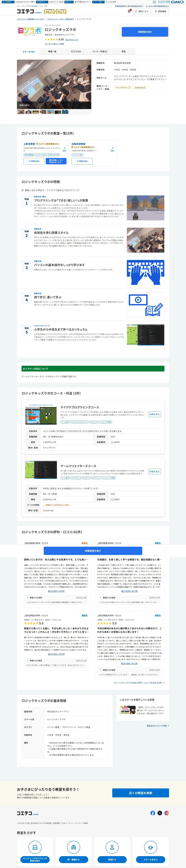Open 検討リスト in the header
Image resolution: width=186 pixels, height=868 pixels.
142,11
